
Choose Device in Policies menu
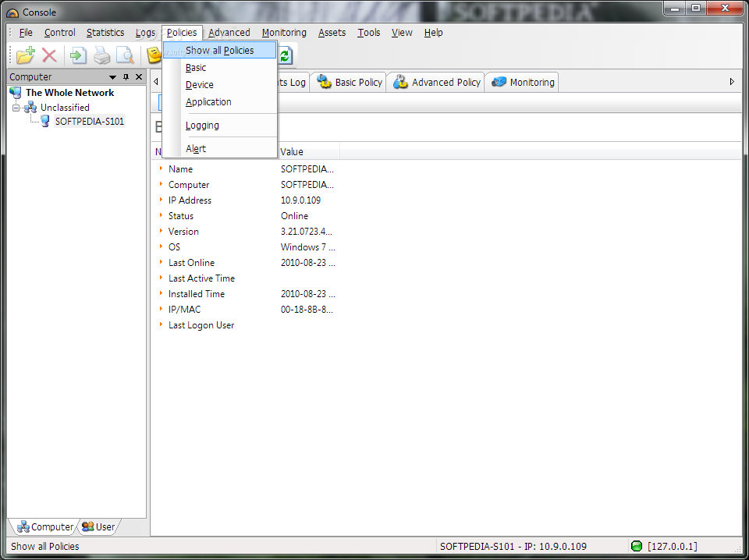[x=220, y=85]
